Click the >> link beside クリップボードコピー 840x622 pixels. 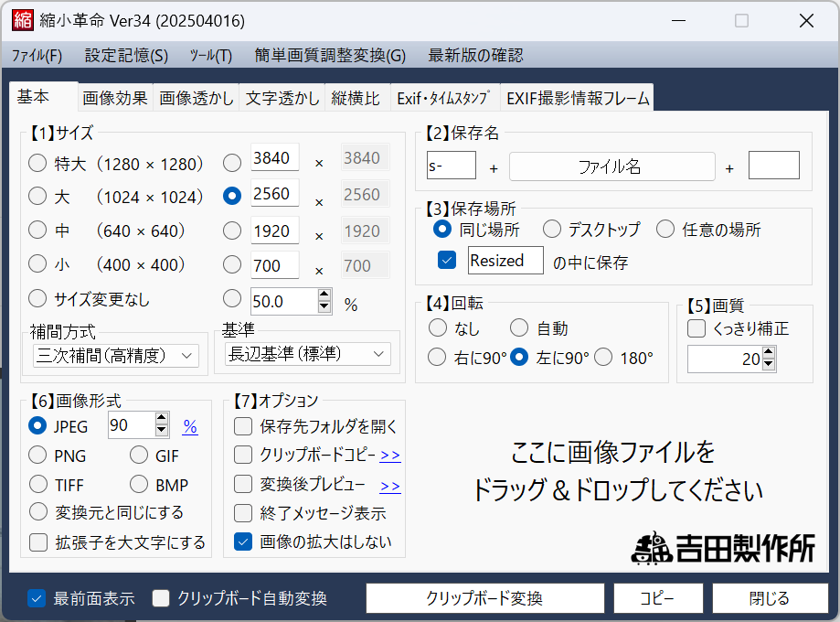[x=390, y=455]
